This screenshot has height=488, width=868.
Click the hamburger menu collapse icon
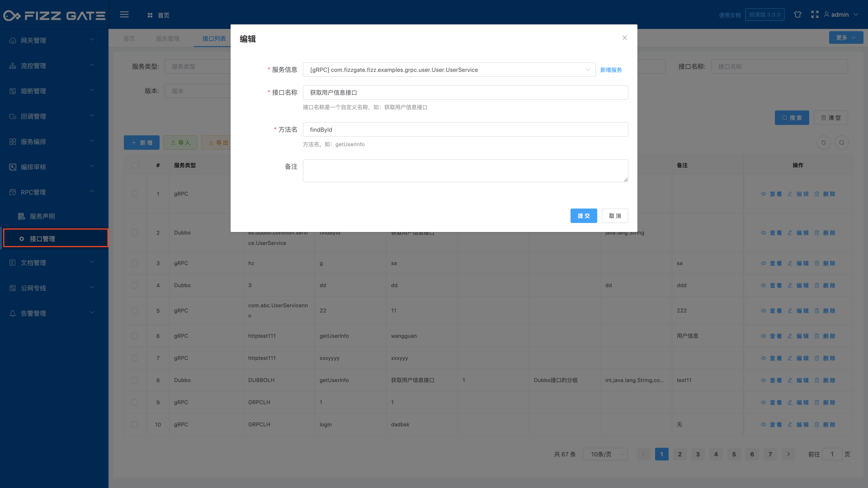(x=124, y=14)
